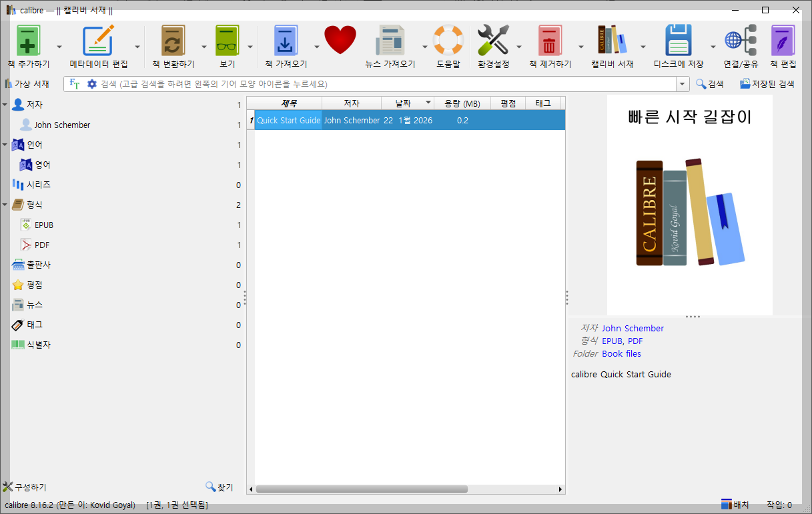Open the dropdown arrow next to 책 제거하기
The height and width of the screenshot is (514, 812).
(x=580, y=47)
